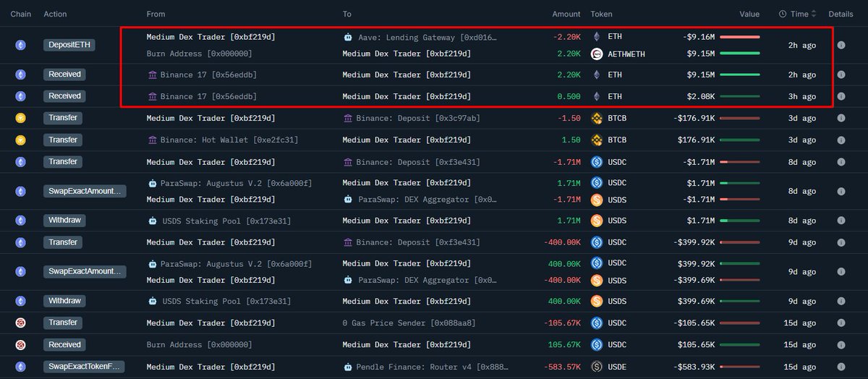Click clock icon beside Time header
This screenshot has height=379, width=868.
click(x=783, y=14)
